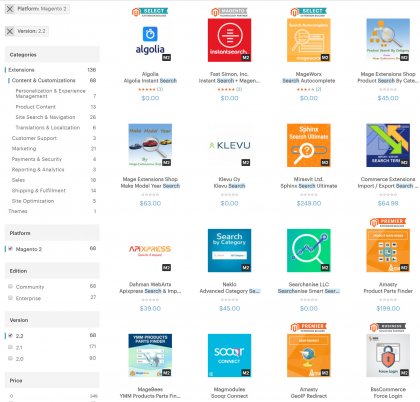
Task: Select the Product Content subcategory
Action: click(36, 107)
